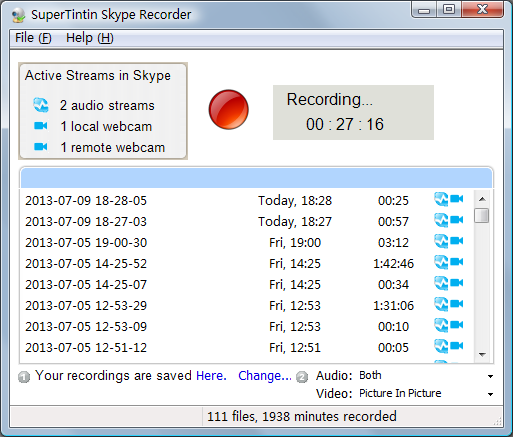This screenshot has width=513, height=437.
Task: Stop recording with the red record button
Action: pyautogui.click(x=229, y=109)
